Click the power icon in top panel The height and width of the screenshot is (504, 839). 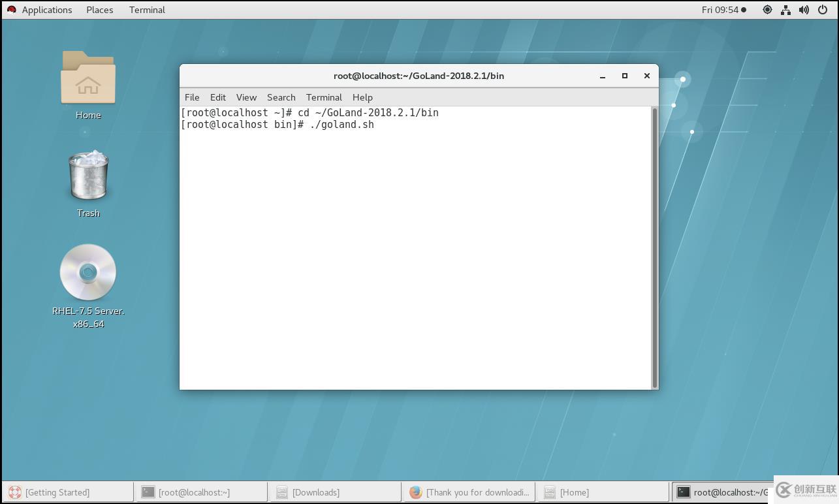[823, 10]
